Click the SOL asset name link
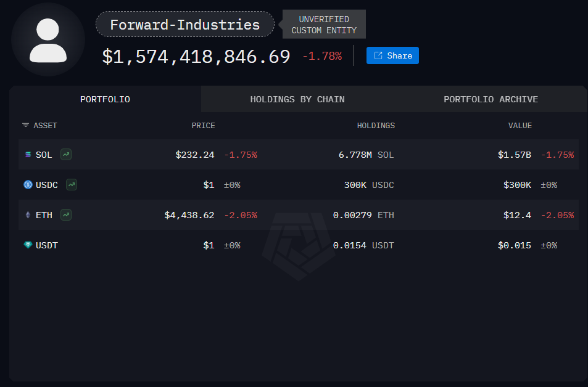This screenshot has width=588, height=387. pos(44,155)
